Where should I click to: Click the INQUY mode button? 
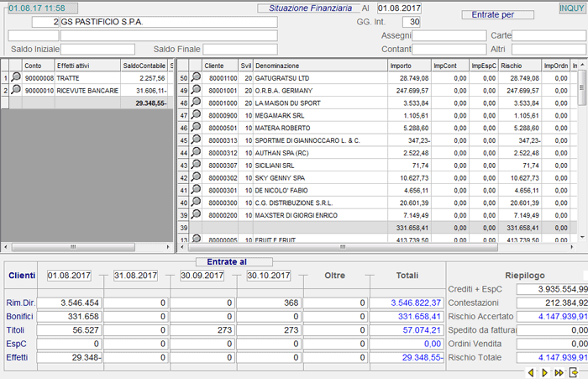pyautogui.click(x=571, y=8)
